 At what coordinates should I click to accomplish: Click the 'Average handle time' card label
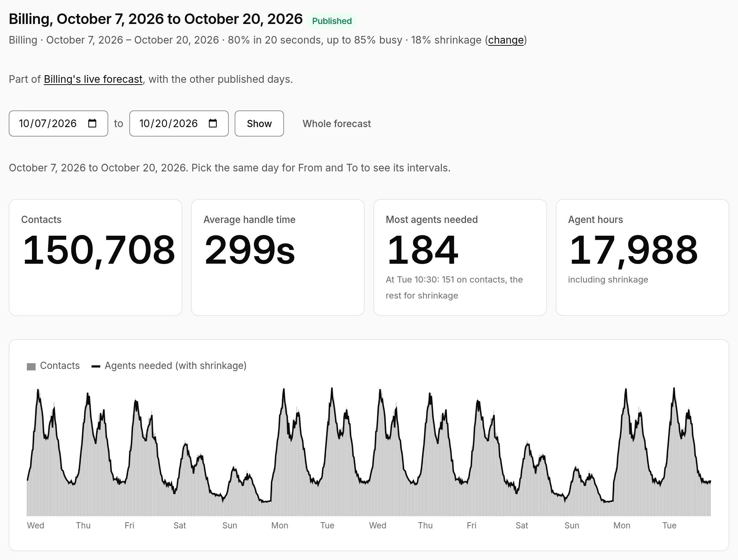click(x=250, y=220)
